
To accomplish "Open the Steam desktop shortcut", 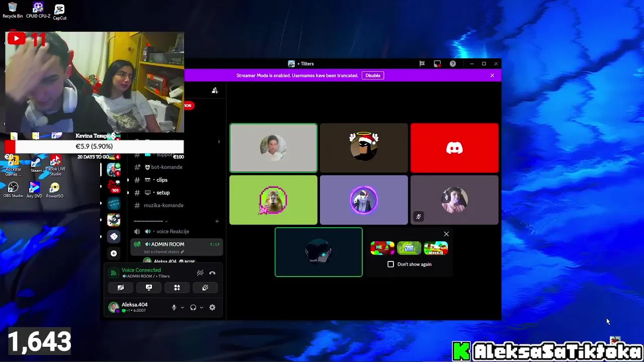I will pyautogui.click(x=36, y=165).
